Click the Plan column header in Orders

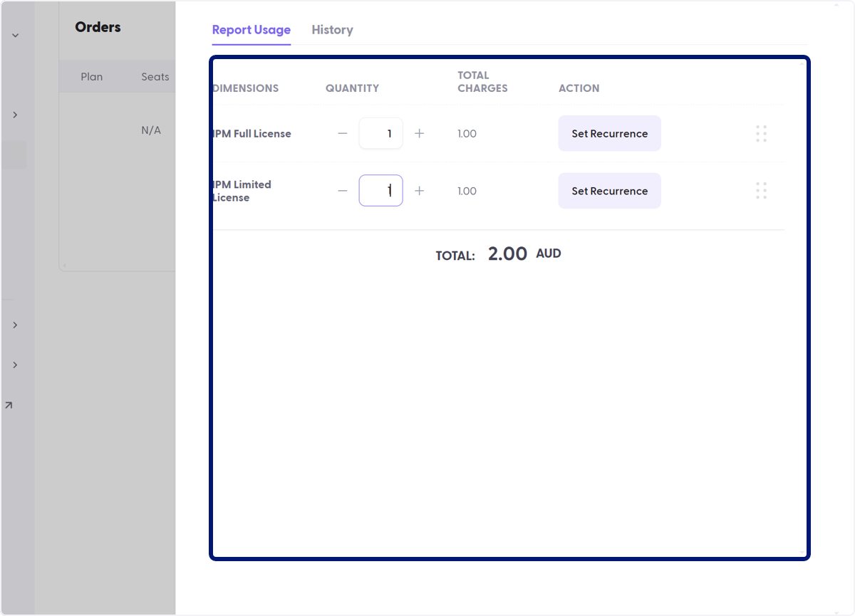coord(91,77)
